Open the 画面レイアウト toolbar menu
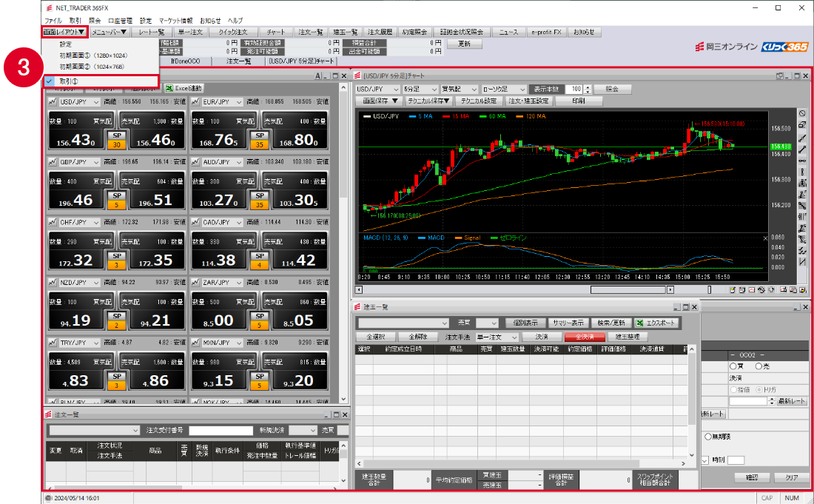 point(64,32)
